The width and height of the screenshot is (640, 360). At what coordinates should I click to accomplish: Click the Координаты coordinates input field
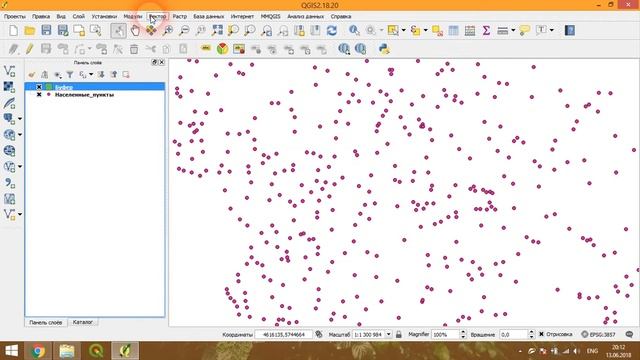[284, 334]
